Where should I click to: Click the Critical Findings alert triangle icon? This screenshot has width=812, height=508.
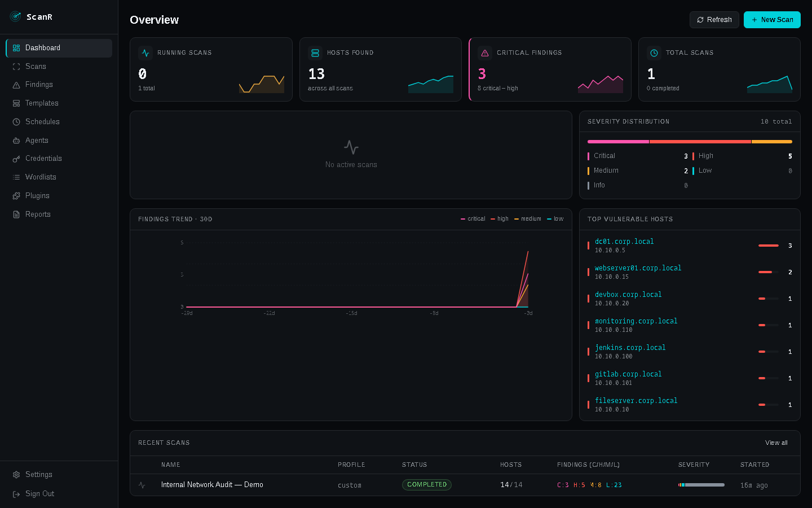pyautogui.click(x=485, y=52)
